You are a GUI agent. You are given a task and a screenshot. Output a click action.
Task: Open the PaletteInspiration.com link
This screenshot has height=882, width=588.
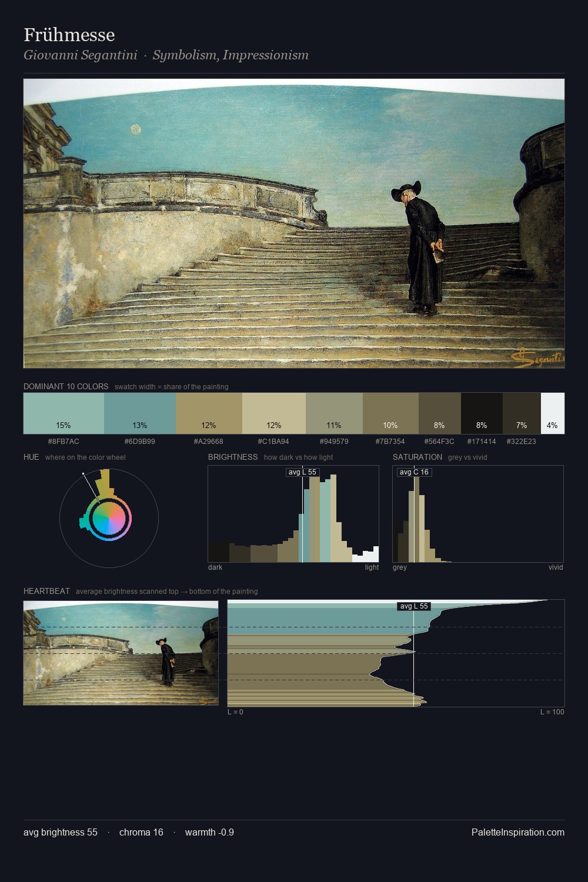click(x=518, y=832)
